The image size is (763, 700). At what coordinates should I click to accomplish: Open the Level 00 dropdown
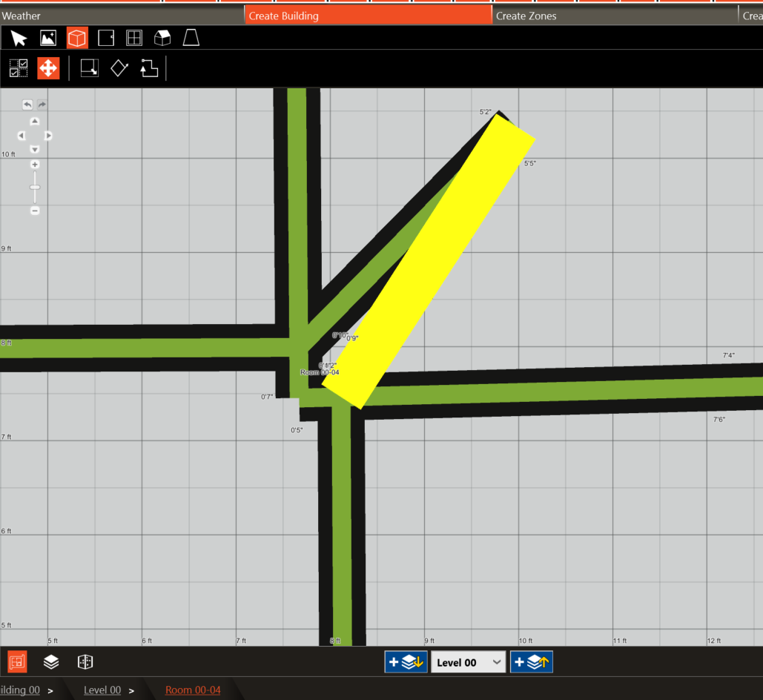pyautogui.click(x=468, y=662)
